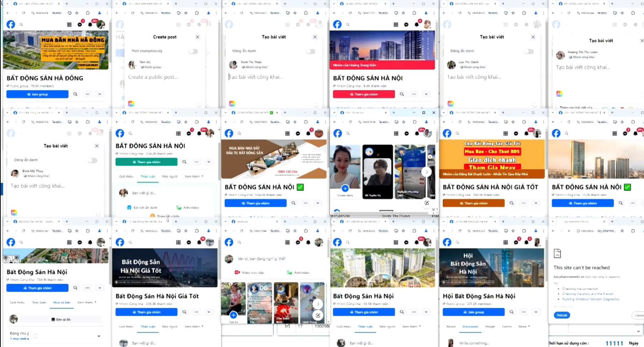Expand chevron dropdown beside Join group in HÀ ĐÔNG window

tap(99, 94)
